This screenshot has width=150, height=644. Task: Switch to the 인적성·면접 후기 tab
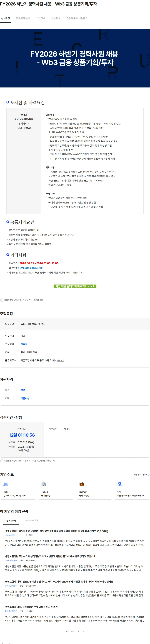coord(33,520)
